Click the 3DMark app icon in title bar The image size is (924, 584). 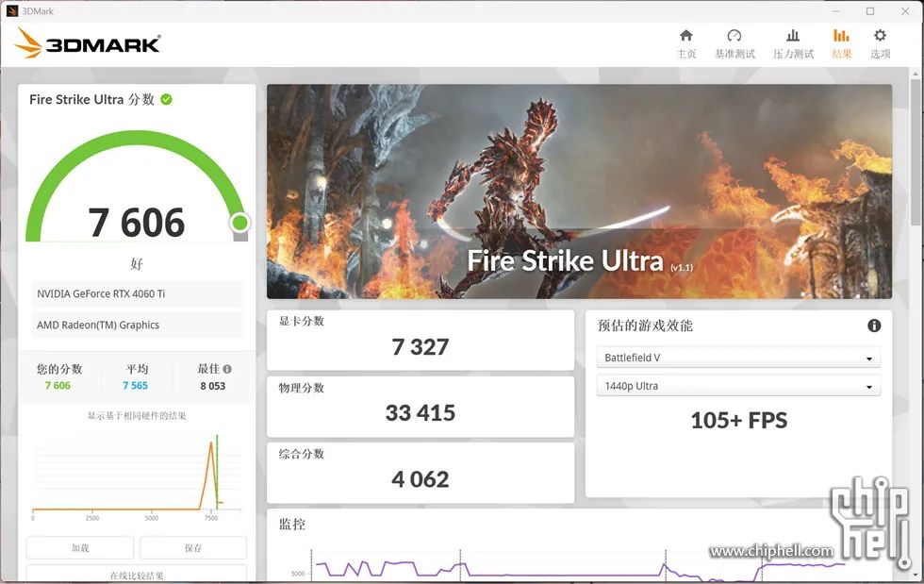pos(11,10)
